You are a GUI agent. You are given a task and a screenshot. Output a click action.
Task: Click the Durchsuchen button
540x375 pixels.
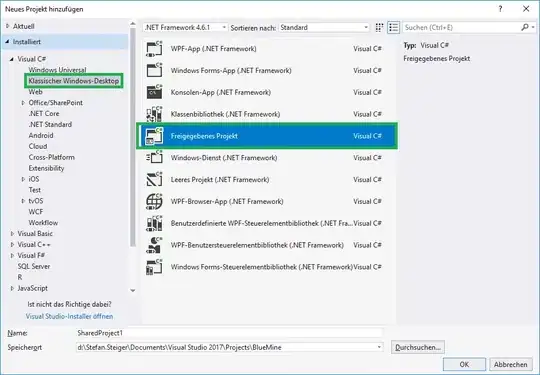(x=418, y=347)
